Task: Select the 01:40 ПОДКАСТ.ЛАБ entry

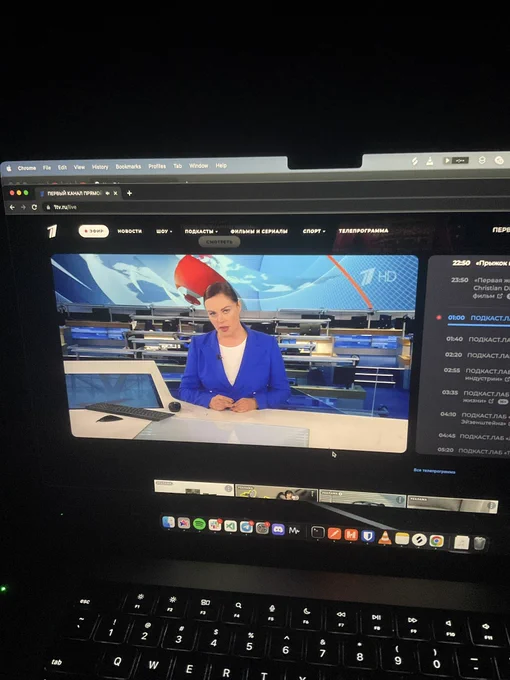Action: (477, 339)
